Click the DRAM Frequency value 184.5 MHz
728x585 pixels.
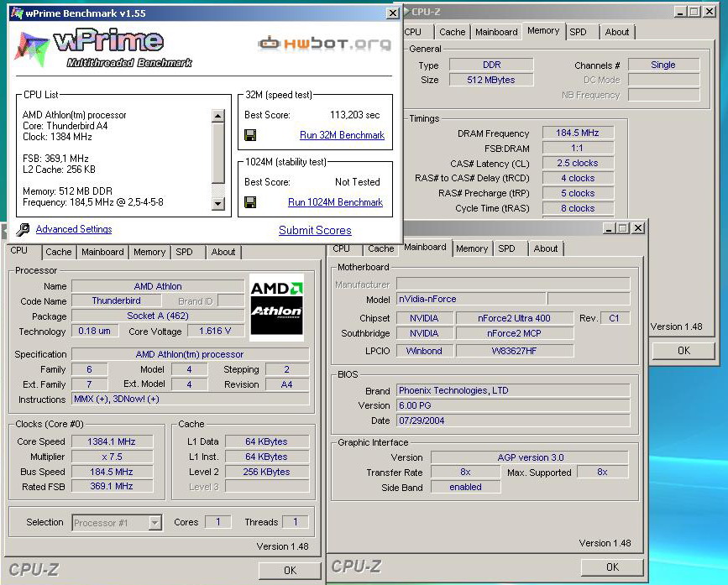[578, 133]
